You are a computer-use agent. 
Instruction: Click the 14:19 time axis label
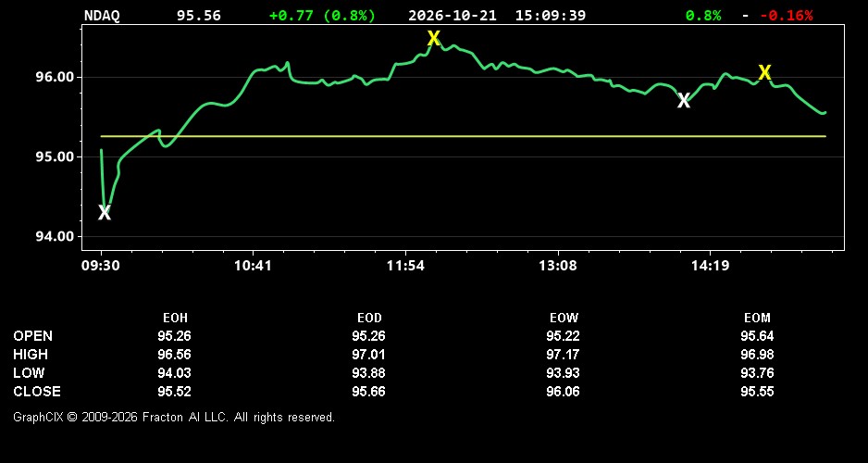click(x=711, y=266)
